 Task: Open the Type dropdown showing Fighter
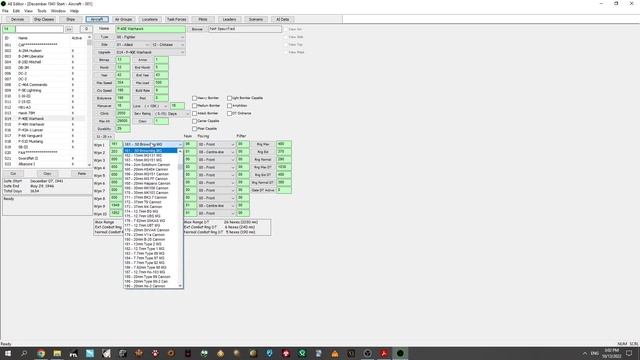(x=150, y=37)
